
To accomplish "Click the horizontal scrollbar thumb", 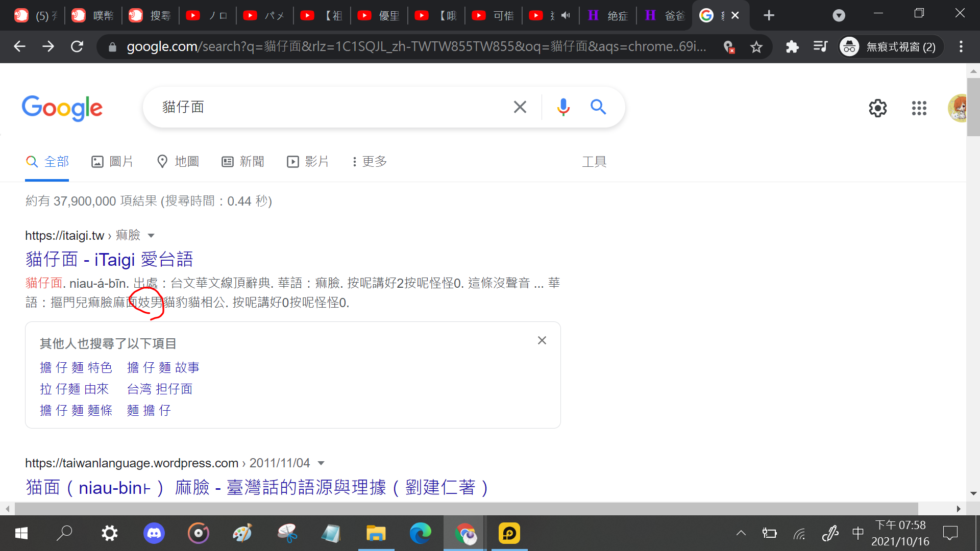I will click(466, 509).
